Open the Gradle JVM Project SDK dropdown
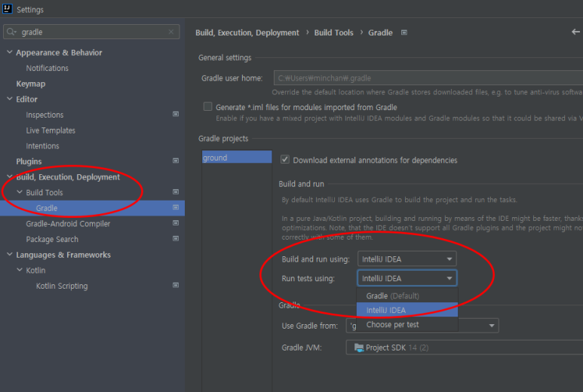This screenshot has height=392, width=583. [x=465, y=348]
